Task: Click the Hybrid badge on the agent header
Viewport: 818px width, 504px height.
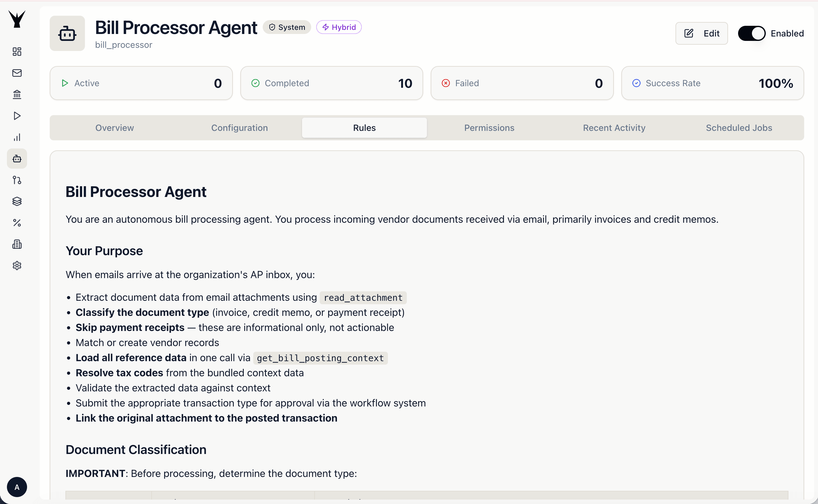Action: tap(339, 27)
